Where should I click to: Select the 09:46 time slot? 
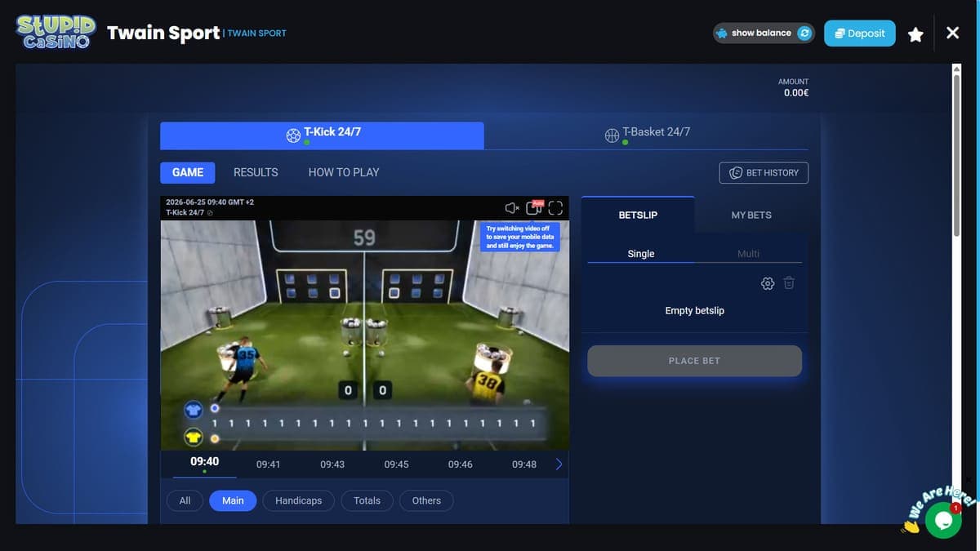tap(460, 464)
